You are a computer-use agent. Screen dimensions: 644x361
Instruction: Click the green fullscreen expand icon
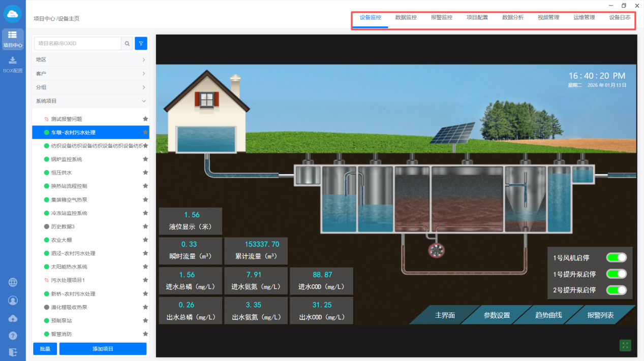625,345
